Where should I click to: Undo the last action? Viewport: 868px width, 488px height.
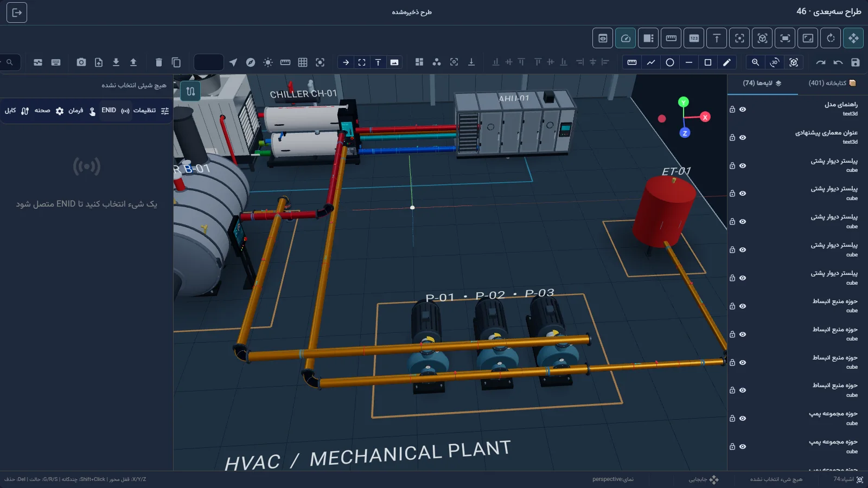coord(838,62)
